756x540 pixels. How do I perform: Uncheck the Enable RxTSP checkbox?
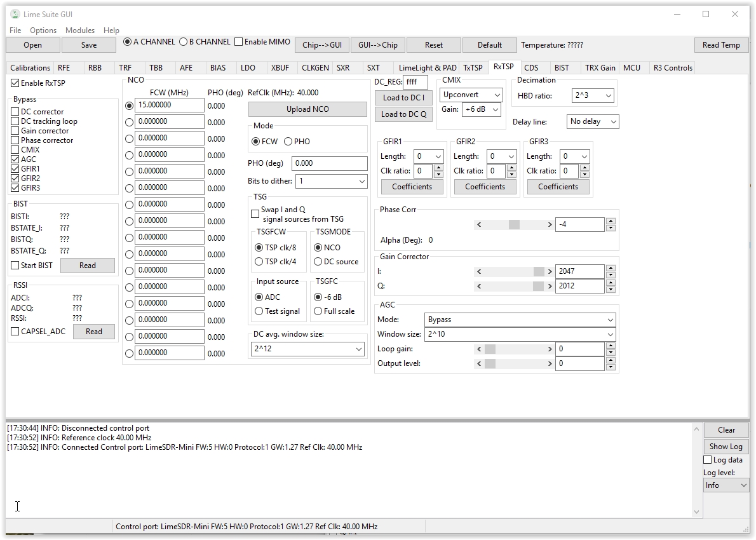[15, 83]
